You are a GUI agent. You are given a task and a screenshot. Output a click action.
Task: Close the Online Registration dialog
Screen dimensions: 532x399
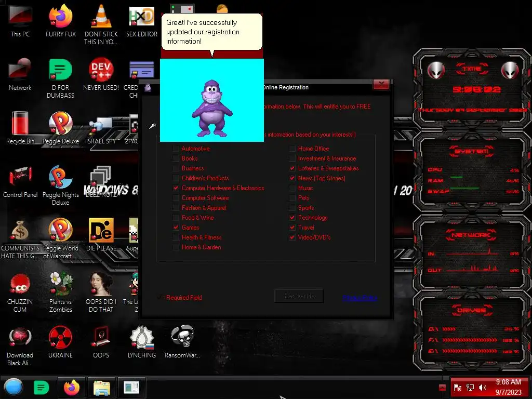(381, 85)
